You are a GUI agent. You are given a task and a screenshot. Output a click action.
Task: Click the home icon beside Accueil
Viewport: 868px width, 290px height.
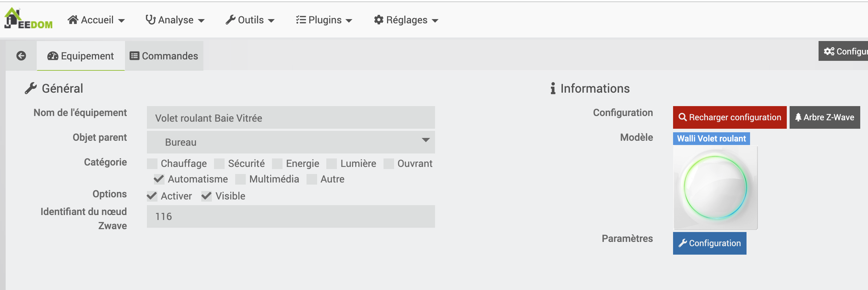(73, 20)
